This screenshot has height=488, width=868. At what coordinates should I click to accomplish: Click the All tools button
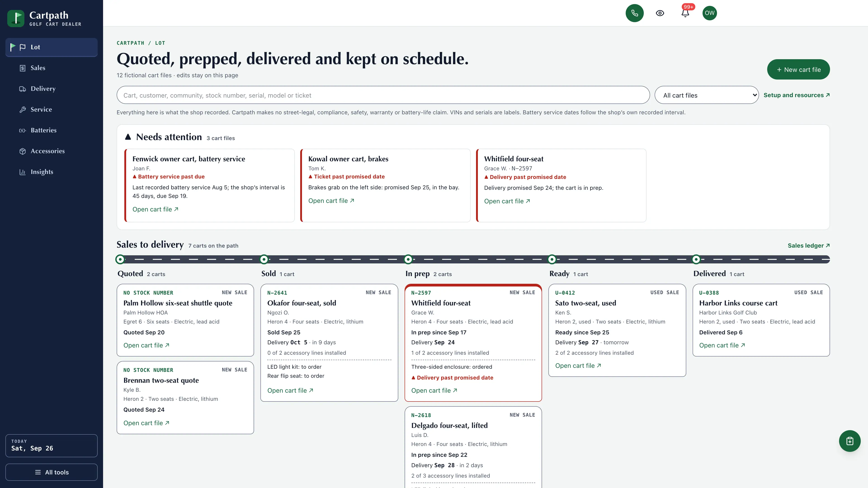(x=52, y=472)
